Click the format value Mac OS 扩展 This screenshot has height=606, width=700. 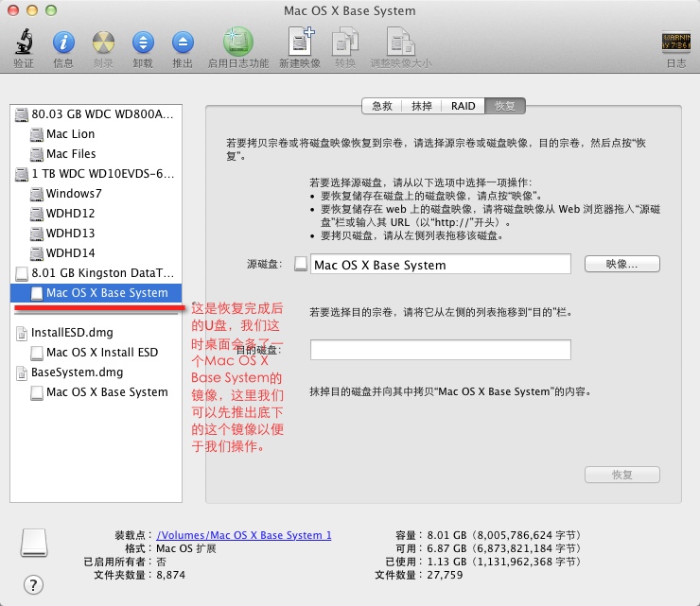[186, 548]
